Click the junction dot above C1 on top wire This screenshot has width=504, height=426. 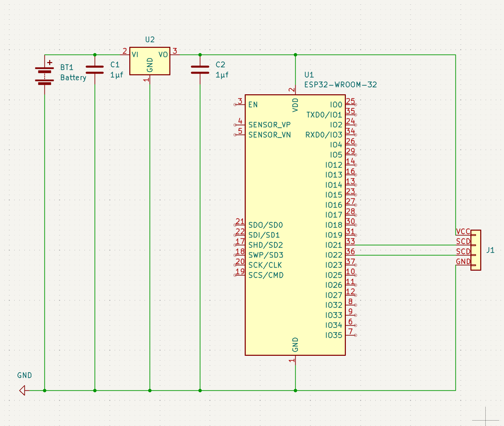click(95, 55)
